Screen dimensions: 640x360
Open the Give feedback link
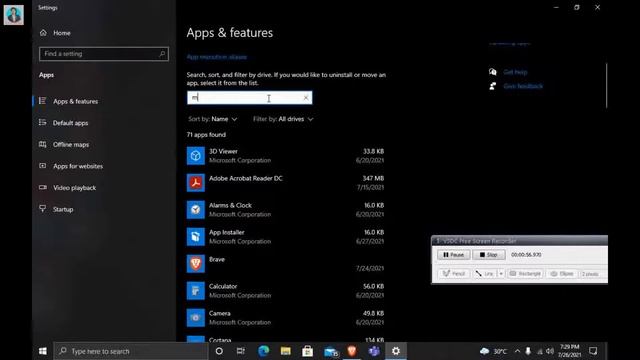click(523, 86)
